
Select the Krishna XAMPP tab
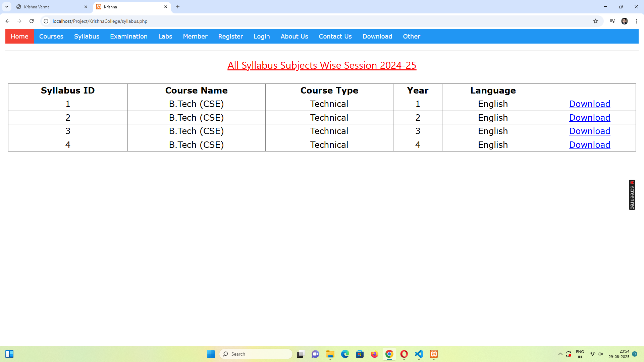(x=132, y=7)
